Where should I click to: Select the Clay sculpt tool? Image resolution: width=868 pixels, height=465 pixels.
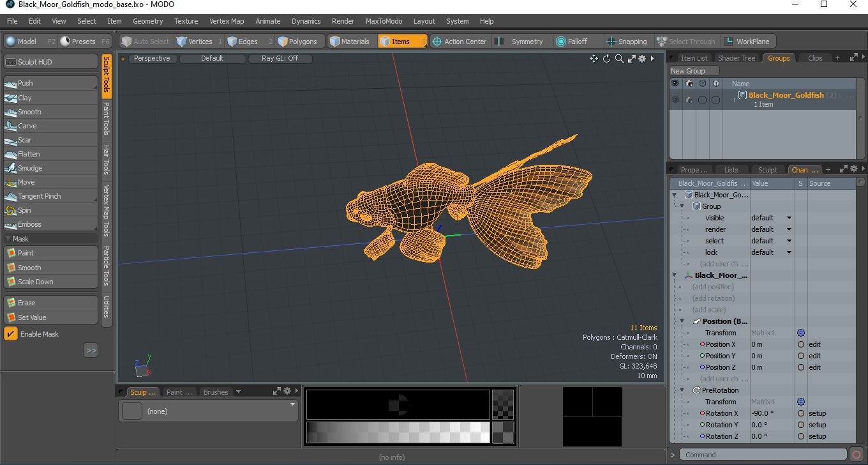tap(50, 98)
